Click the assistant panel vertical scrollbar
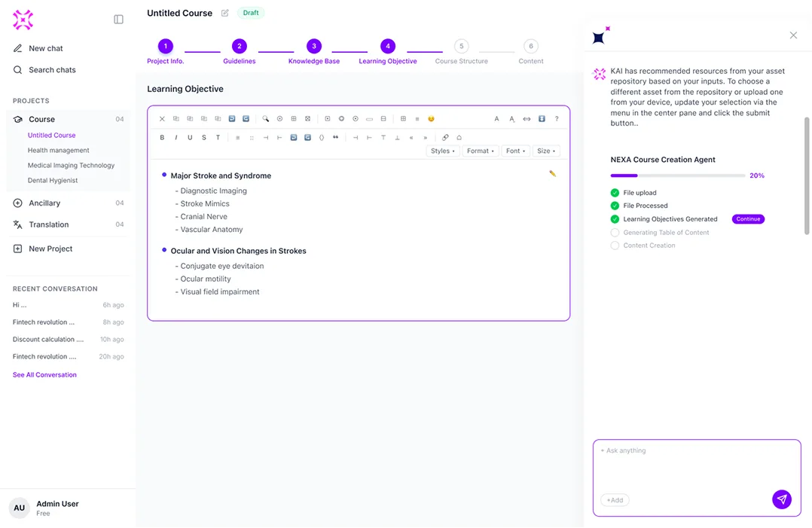The image size is (812, 528). pyautogui.click(x=806, y=175)
